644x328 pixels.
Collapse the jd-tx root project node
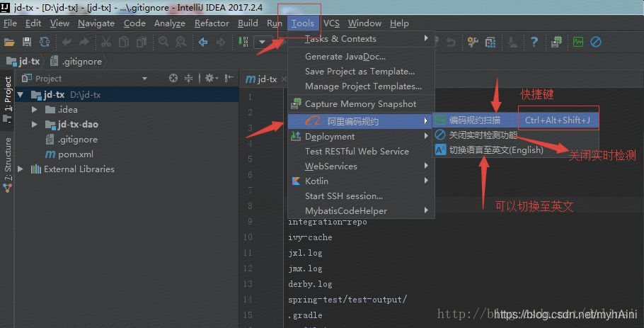tap(20, 95)
